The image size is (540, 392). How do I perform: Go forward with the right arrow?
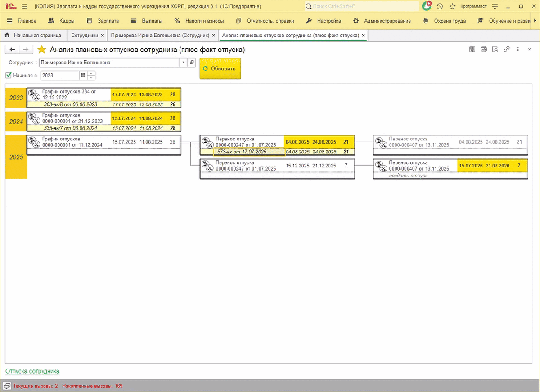point(26,50)
